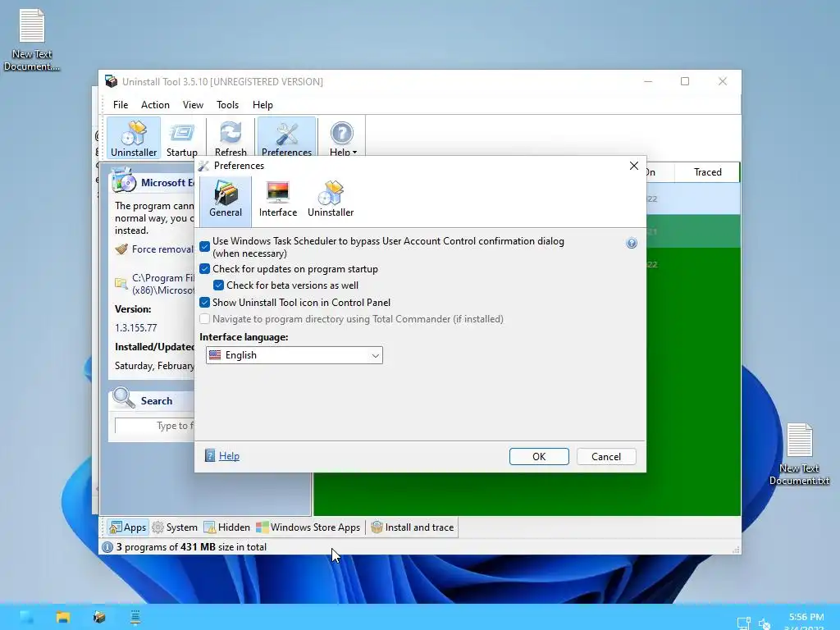
Task: Click the program folder path icon
Action: click(121, 283)
